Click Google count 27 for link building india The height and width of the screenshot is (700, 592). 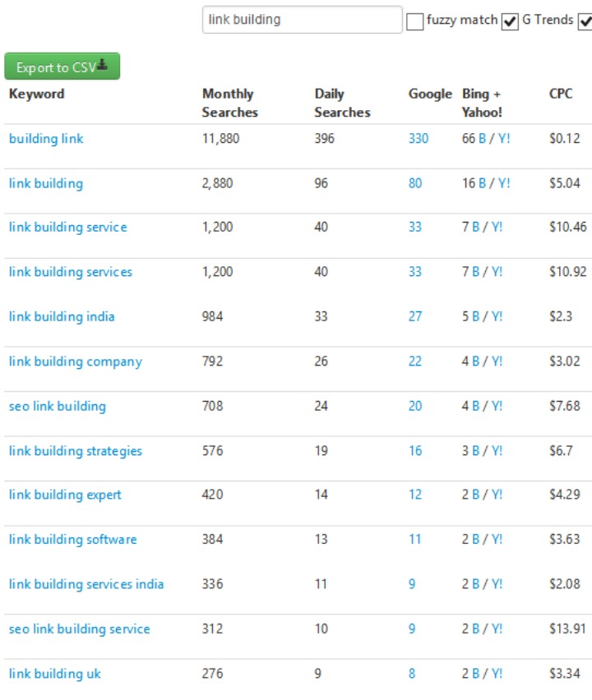pos(415,317)
